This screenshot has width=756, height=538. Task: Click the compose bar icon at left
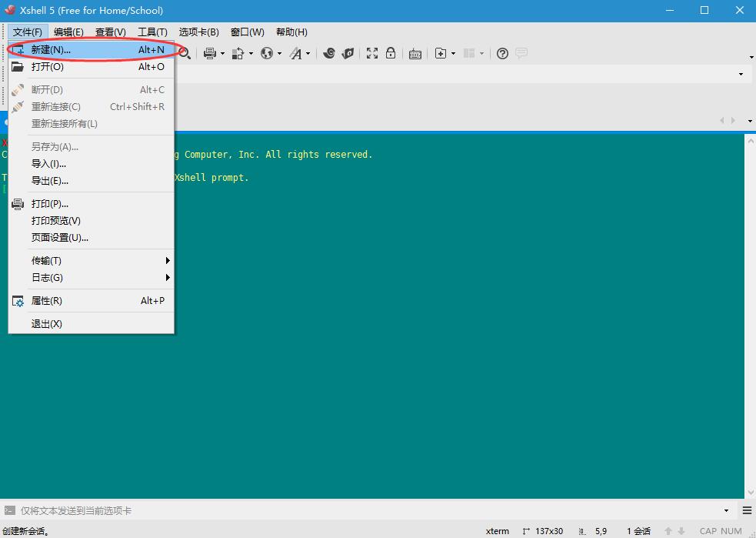(10, 510)
